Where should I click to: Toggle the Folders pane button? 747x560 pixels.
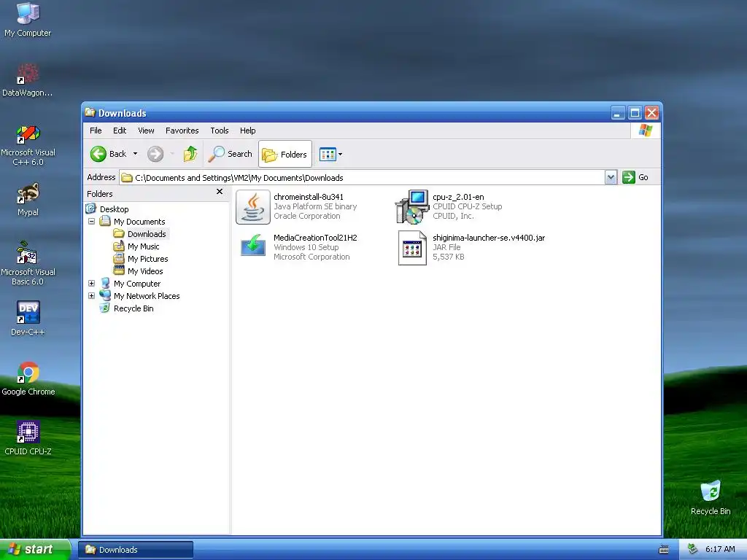(285, 155)
